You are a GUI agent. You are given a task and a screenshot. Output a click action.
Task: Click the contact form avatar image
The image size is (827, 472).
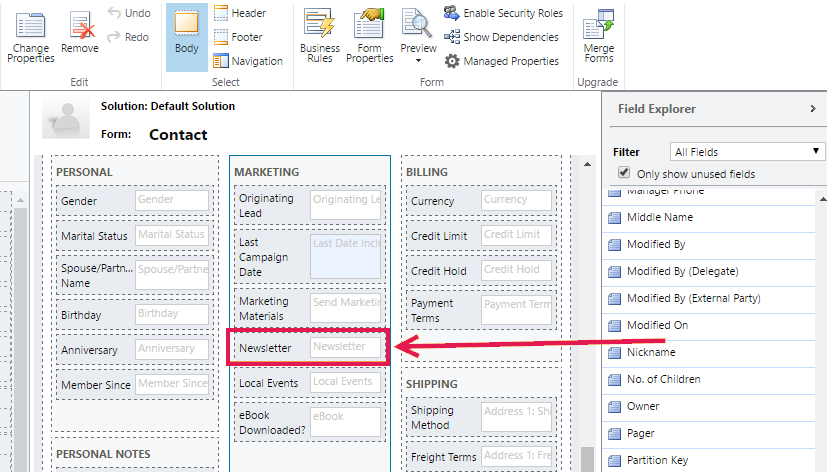66,119
